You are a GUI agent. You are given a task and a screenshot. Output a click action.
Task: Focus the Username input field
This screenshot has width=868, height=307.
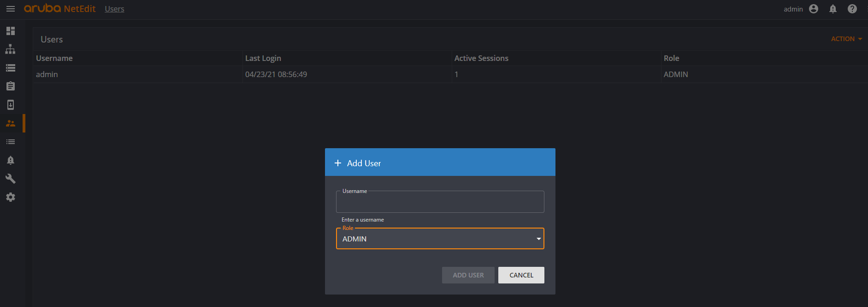pos(440,202)
